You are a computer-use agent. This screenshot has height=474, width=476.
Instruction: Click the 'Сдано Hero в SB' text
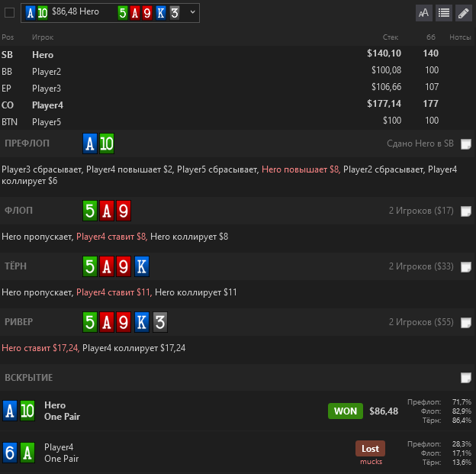(x=420, y=143)
